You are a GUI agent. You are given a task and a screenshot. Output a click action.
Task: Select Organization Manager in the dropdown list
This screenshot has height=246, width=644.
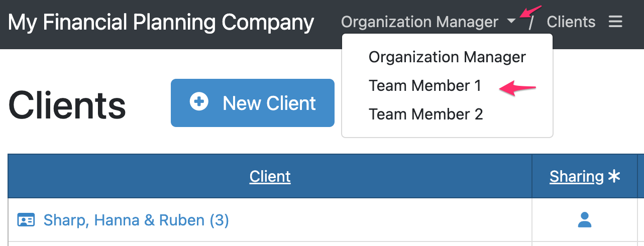tap(447, 57)
